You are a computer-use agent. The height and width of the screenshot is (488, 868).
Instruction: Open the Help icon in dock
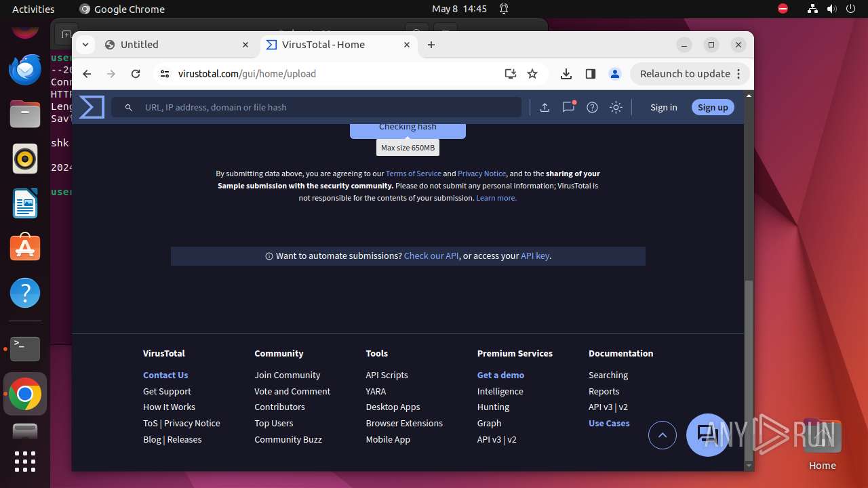[x=25, y=293]
